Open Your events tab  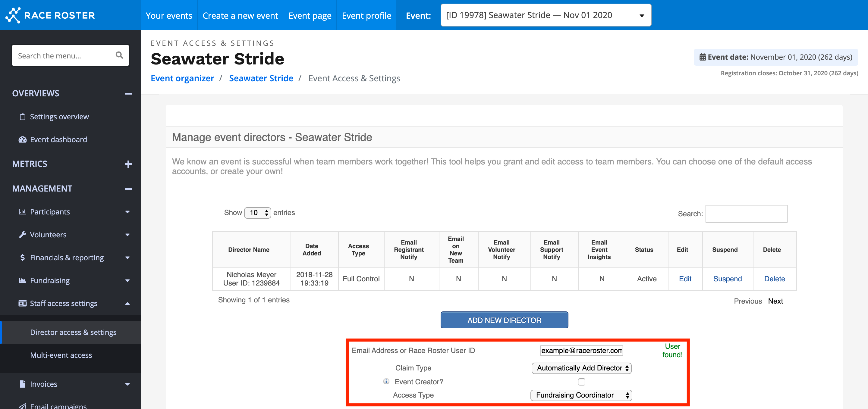[169, 15]
